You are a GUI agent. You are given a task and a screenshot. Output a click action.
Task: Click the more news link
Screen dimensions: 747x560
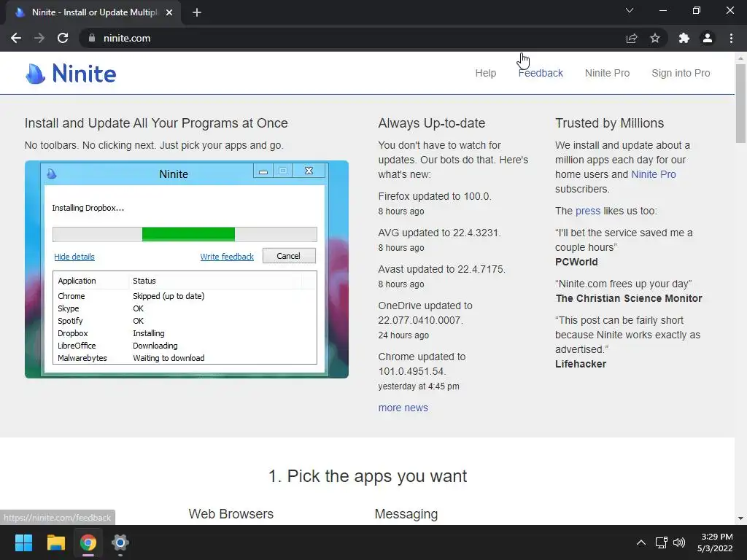coord(403,408)
